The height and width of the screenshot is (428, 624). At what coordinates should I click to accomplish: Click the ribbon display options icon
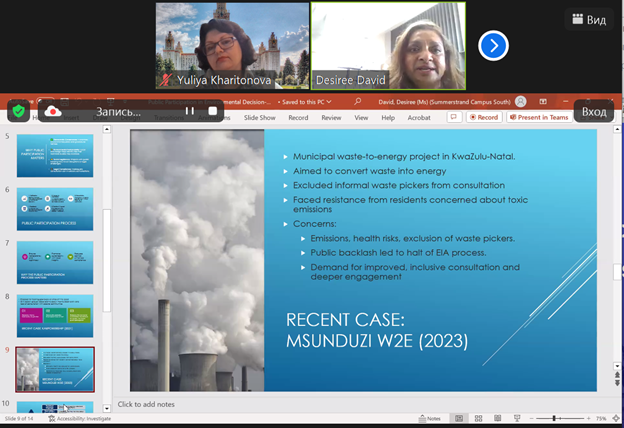(543, 102)
